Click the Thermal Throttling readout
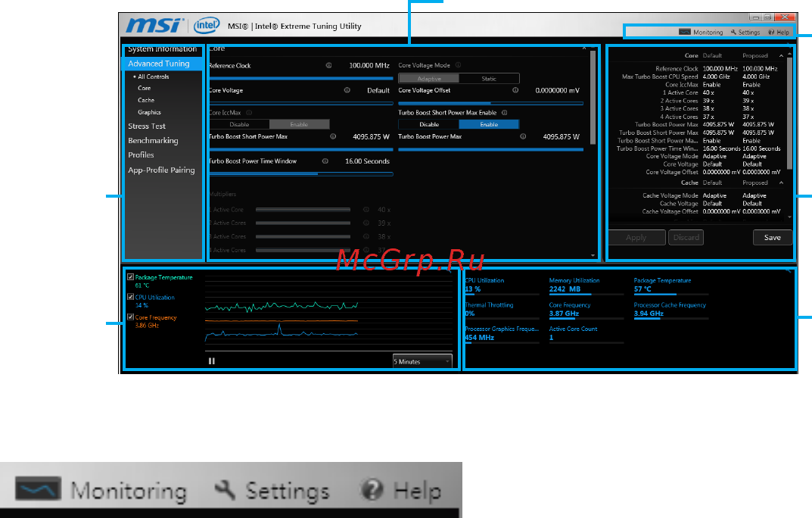The height and width of the screenshot is (518, 812). pos(502,310)
